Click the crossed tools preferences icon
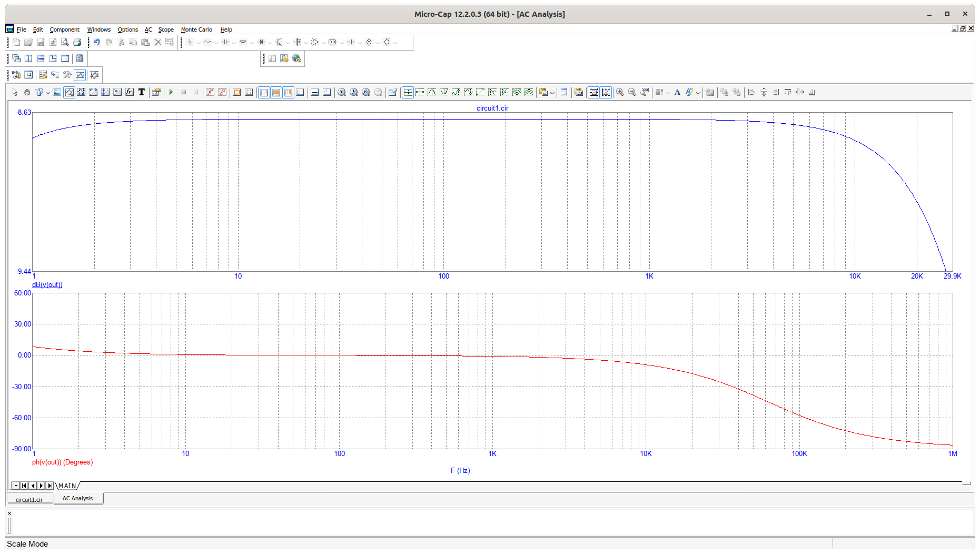Image resolution: width=980 pixels, height=554 pixels. pyautogui.click(x=67, y=75)
